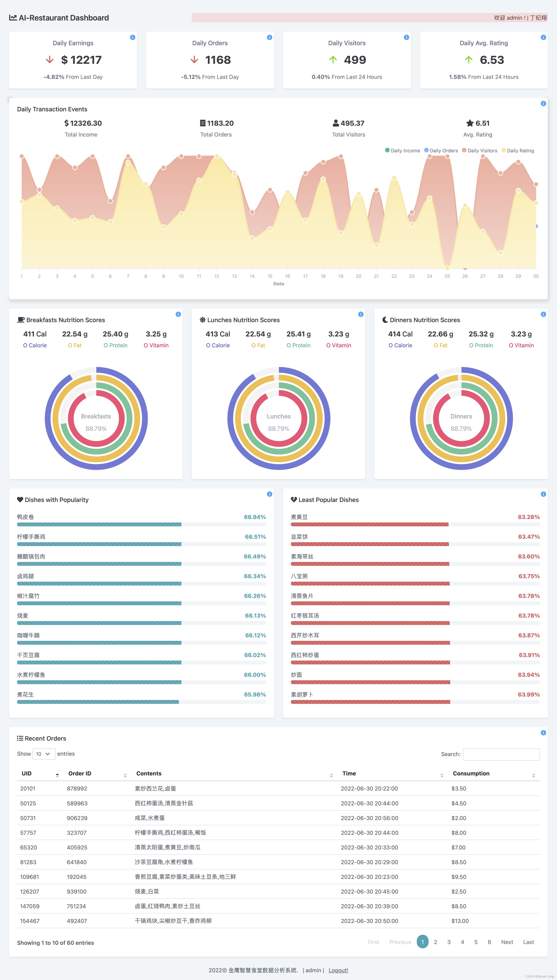Sort table by Consumption column
557x980 pixels.
pyautogui.click(x=494, y=773)
